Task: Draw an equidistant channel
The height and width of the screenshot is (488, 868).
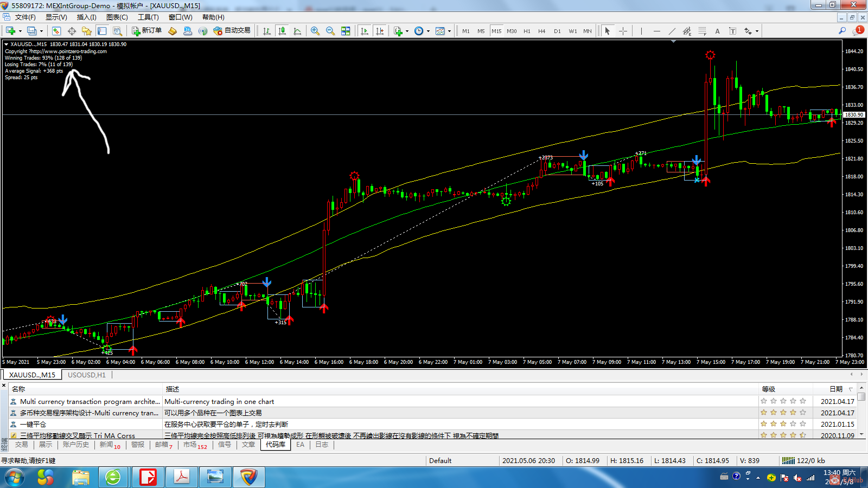Action: [x=687, y=31]
